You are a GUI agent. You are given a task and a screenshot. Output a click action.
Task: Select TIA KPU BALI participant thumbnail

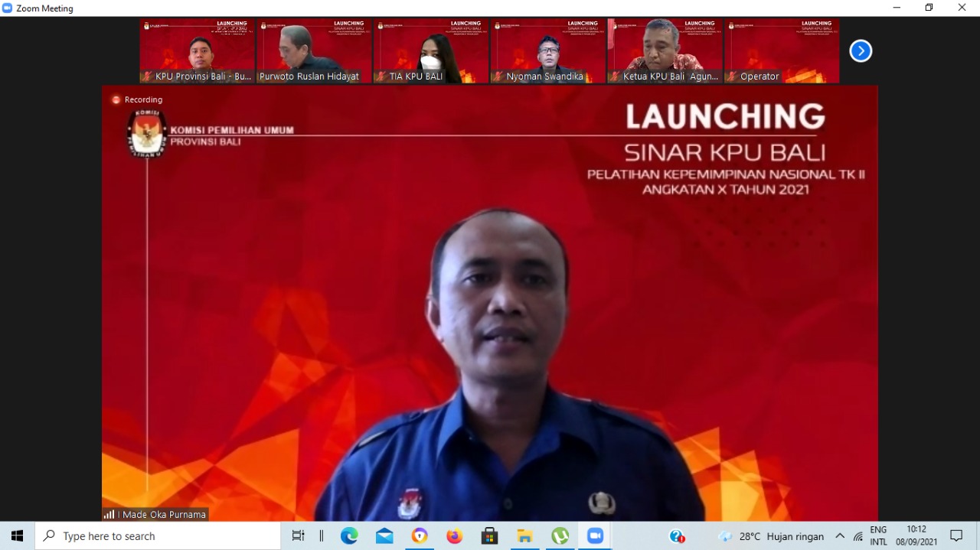pos(431,50)
